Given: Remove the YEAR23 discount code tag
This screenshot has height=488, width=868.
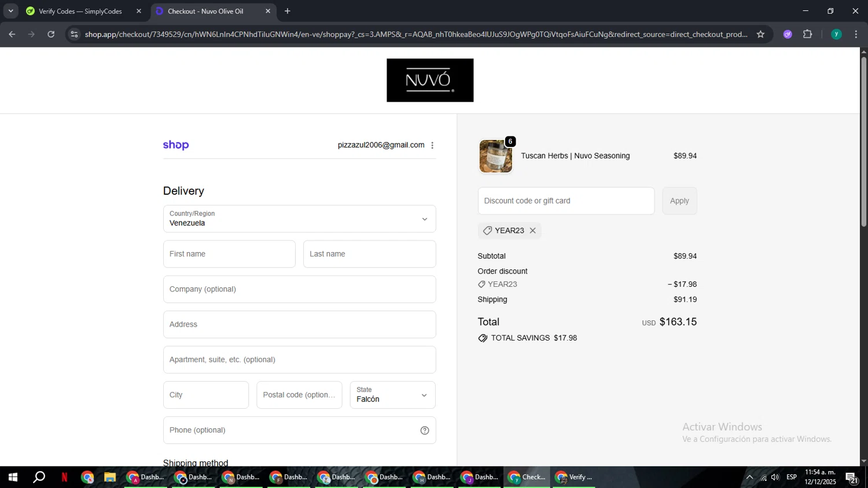Looking at the screenshot, I should coord(533,231).
